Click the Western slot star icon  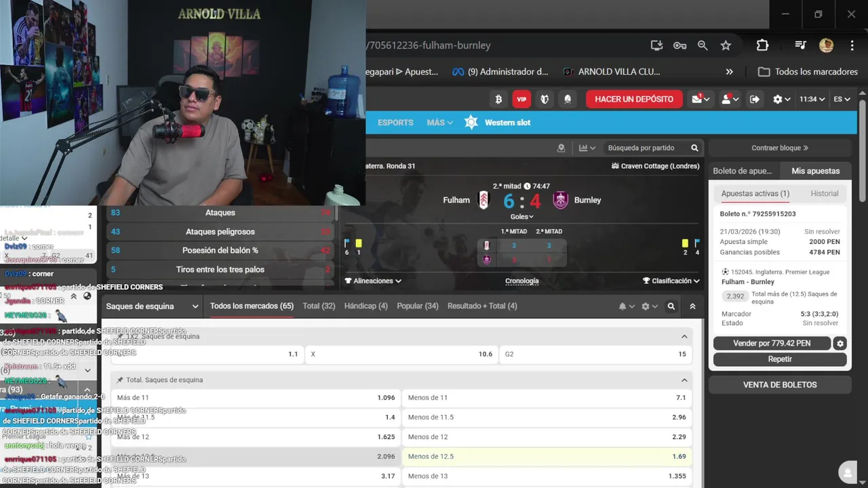(471, 123)
